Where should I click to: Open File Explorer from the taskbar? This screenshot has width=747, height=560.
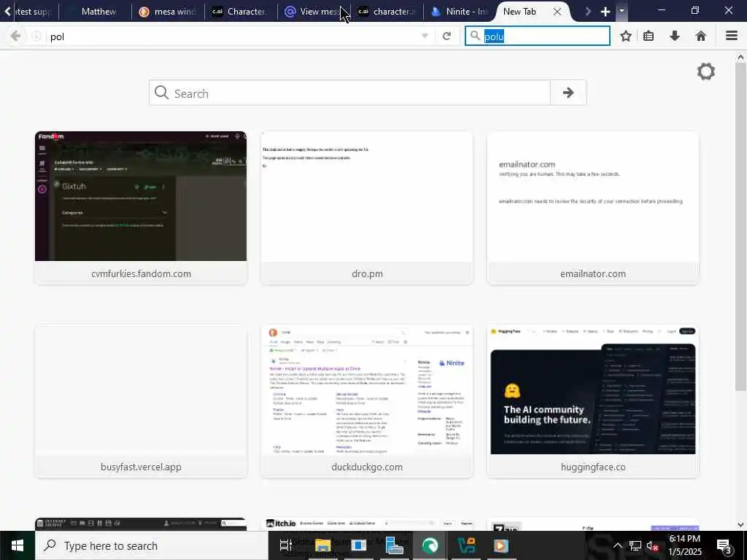coord(322,545)
